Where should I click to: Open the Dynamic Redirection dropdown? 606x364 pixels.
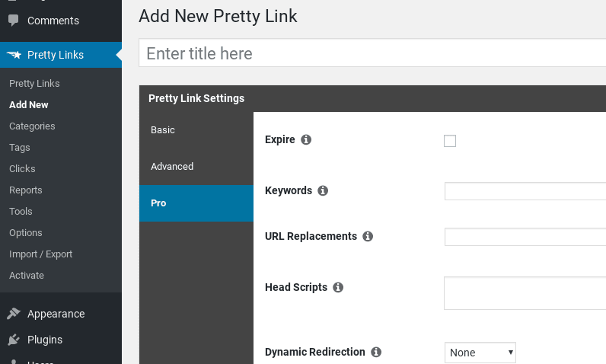480,353
